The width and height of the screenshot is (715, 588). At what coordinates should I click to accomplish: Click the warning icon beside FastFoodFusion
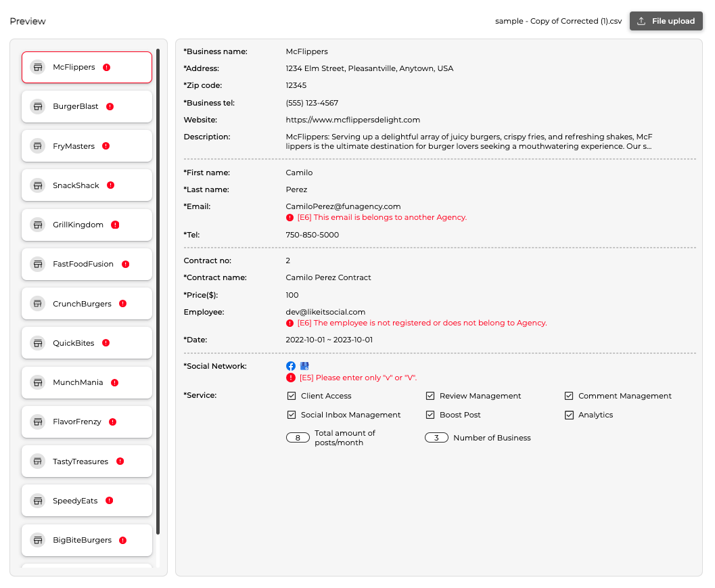[126, 265]
